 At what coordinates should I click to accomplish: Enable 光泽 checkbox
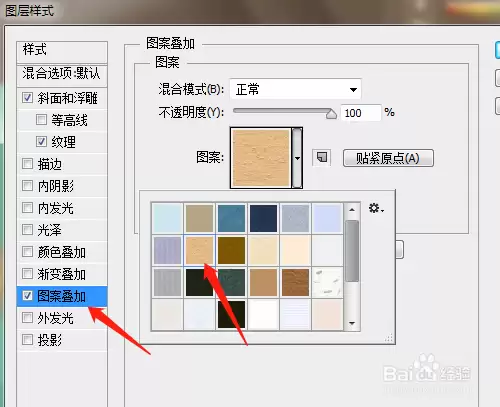click(x=27, y=230)
